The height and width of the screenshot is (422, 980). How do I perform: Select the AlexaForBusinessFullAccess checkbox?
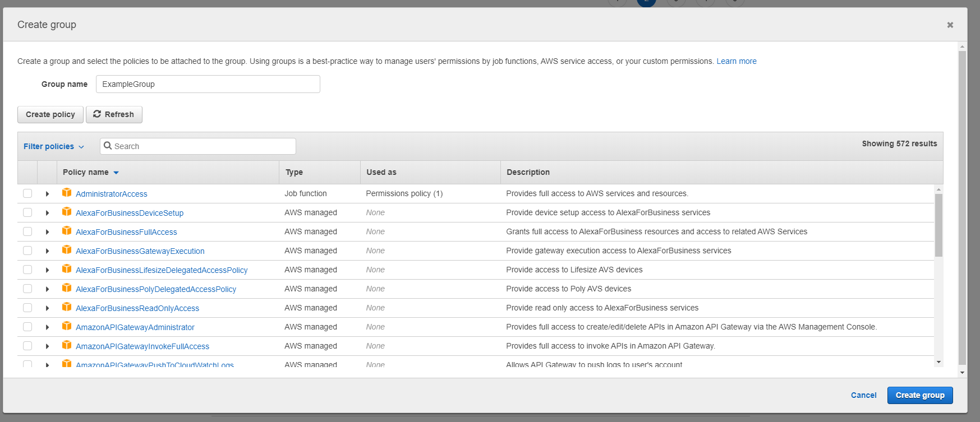point(27,231)
